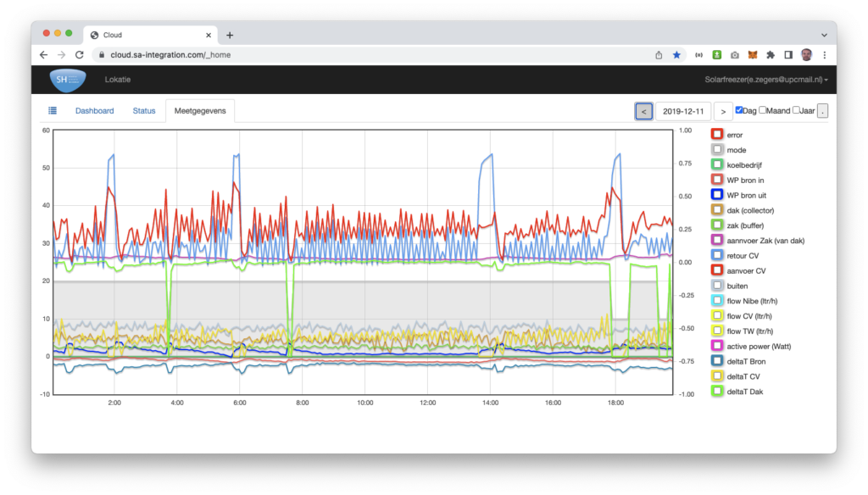Image resolution: width=868 pixels, height=495 pixels.
Task: Click the share icon in address bar
Action: [659, 55]
